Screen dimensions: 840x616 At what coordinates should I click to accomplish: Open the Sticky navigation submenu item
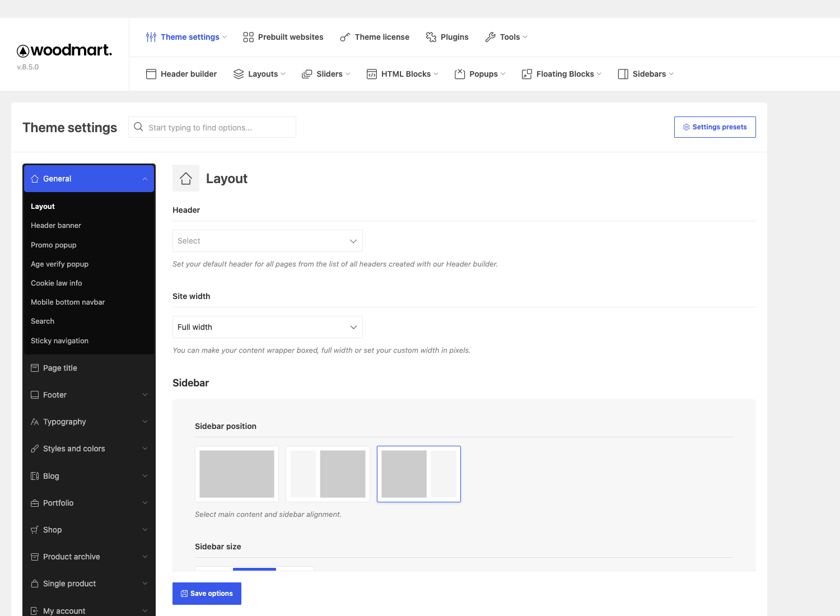pos(59,340)
